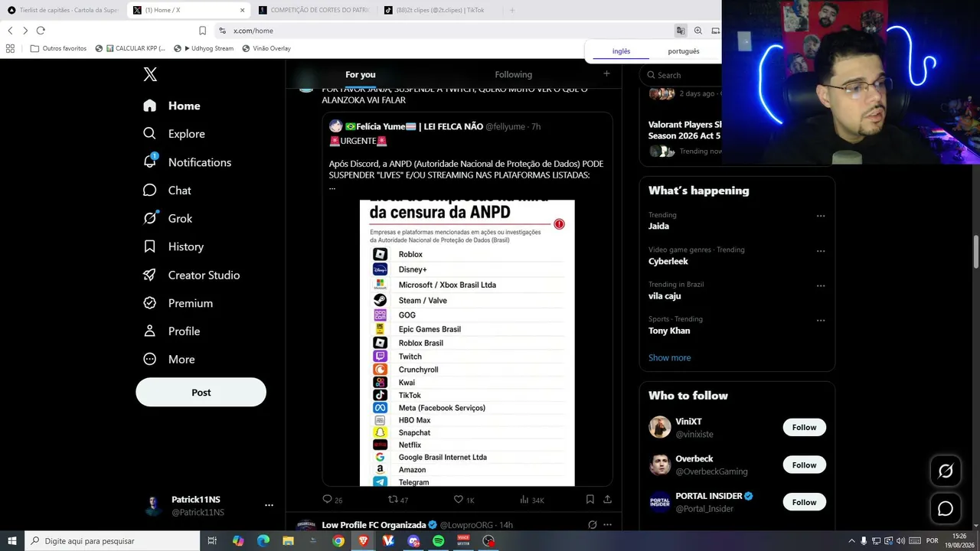Follow ViniXT
980x551 pixels.
(x=804, y=427)
